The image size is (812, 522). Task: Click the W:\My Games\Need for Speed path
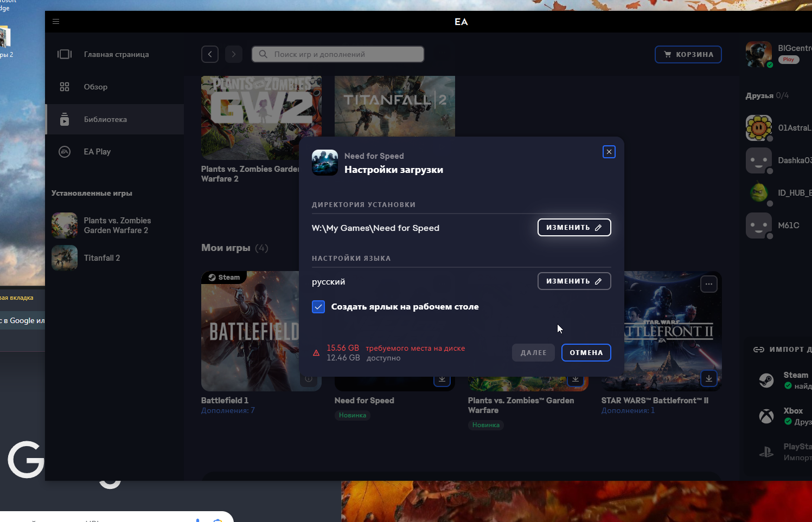click(x=375, y=228)
